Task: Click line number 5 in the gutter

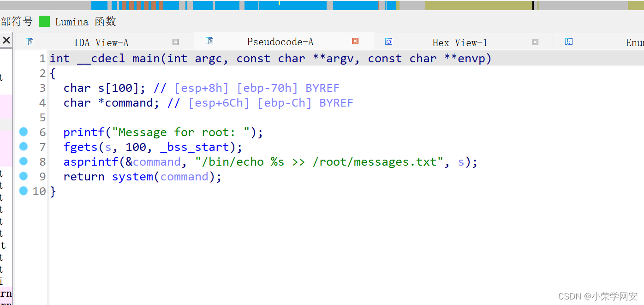Action: pyautogui.click(x=42, y=117)
